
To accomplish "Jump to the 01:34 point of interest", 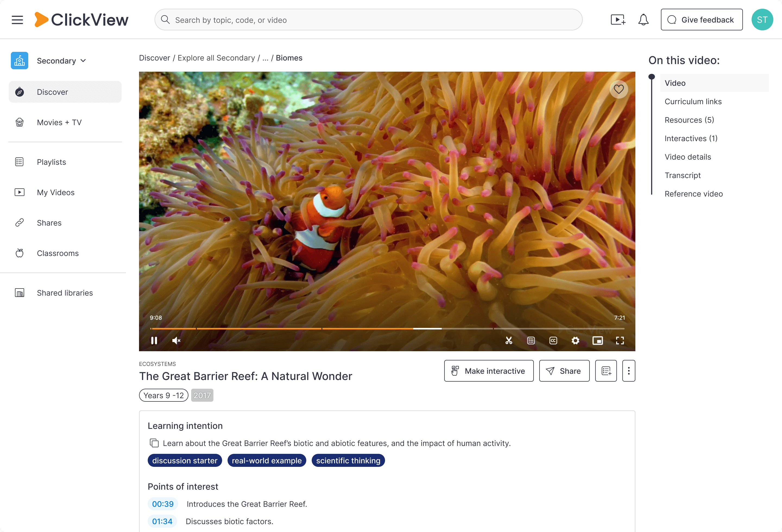I will coord(162,521).
